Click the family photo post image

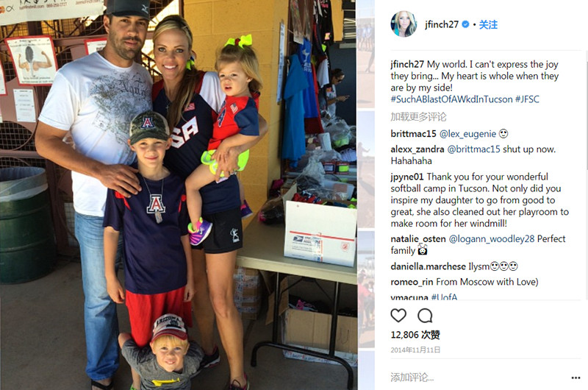click(178, 195)
